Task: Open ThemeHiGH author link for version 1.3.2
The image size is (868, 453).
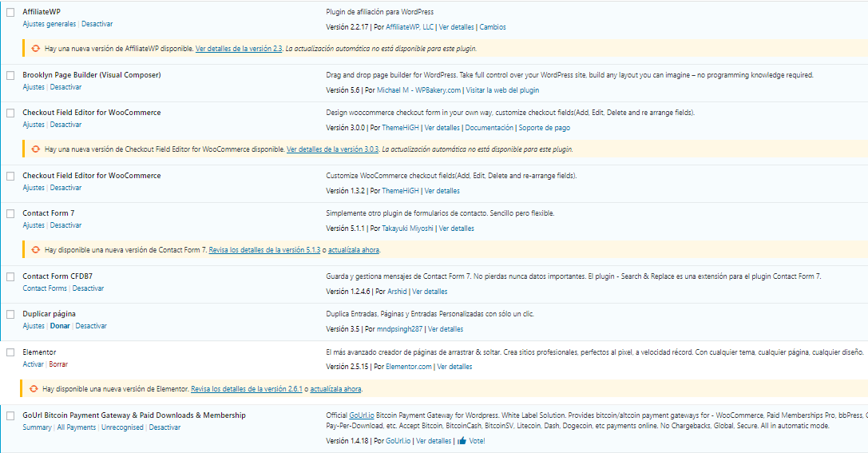Action: tap(400, 191)
